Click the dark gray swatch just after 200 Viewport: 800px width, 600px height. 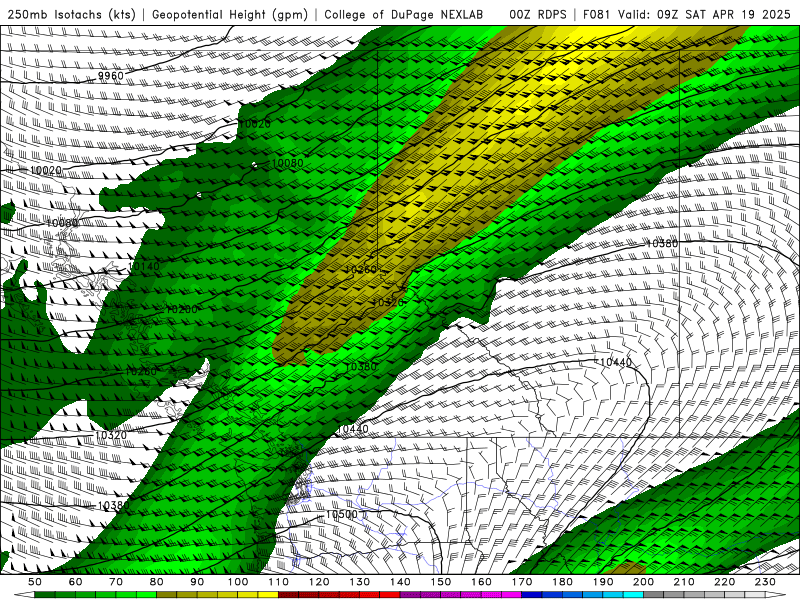[x=654, y=595]
